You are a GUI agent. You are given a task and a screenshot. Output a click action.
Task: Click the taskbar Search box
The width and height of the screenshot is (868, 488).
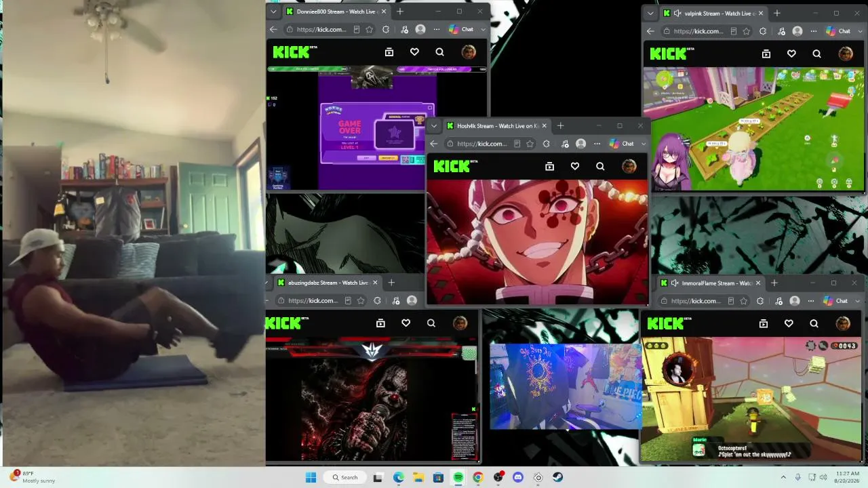click(344, 477)
